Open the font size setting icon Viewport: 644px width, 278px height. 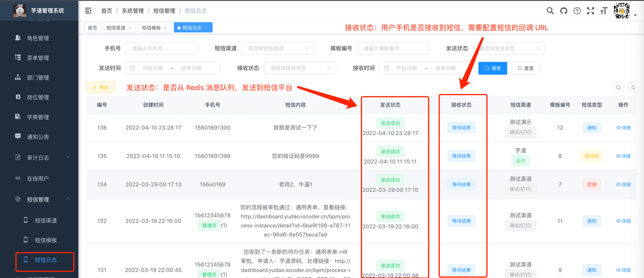tap(604, 11)
